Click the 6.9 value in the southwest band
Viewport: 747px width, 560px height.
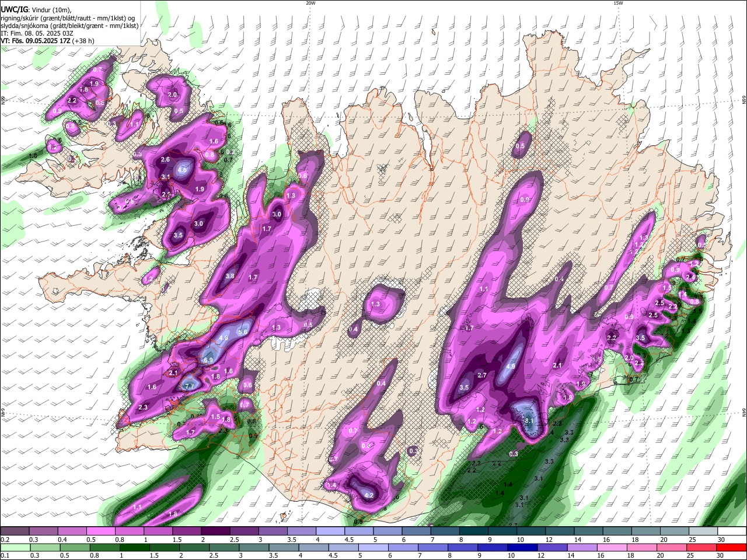coord(208,360)
